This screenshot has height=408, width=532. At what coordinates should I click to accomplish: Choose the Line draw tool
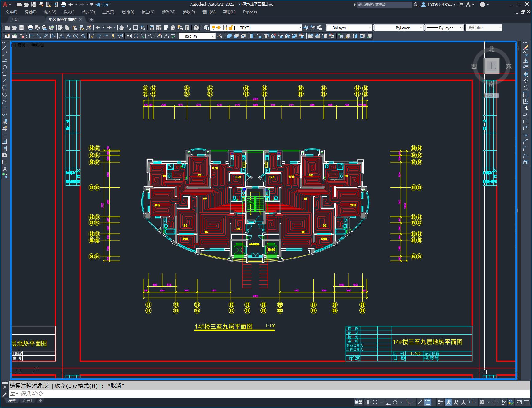coord(5,47)
